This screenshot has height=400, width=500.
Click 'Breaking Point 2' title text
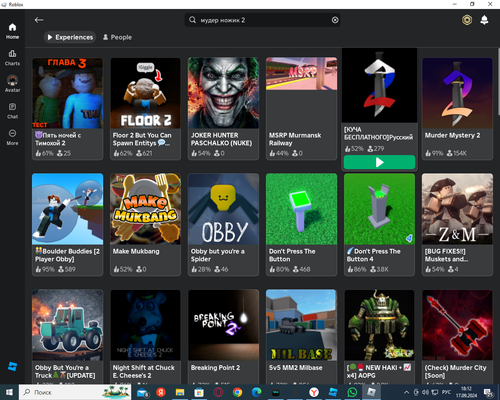(x=215, y=368)
